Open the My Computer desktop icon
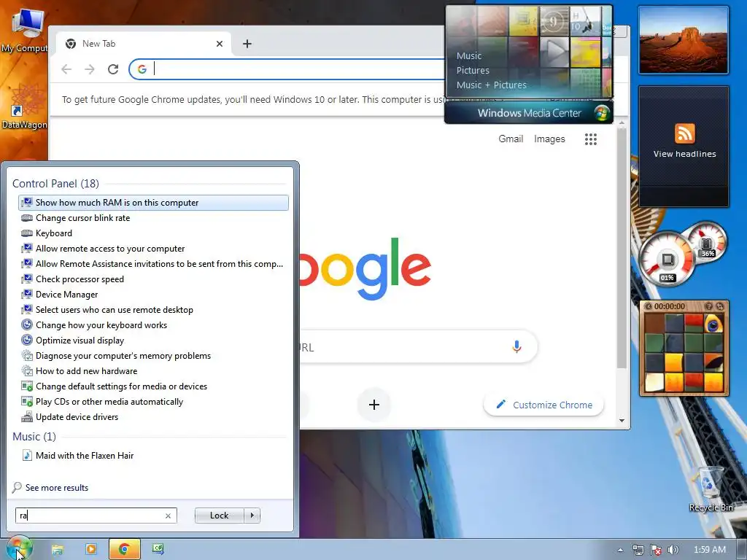The width and height of the screenshot is (747, 560). pyautogui.click(x=25, y=29)
